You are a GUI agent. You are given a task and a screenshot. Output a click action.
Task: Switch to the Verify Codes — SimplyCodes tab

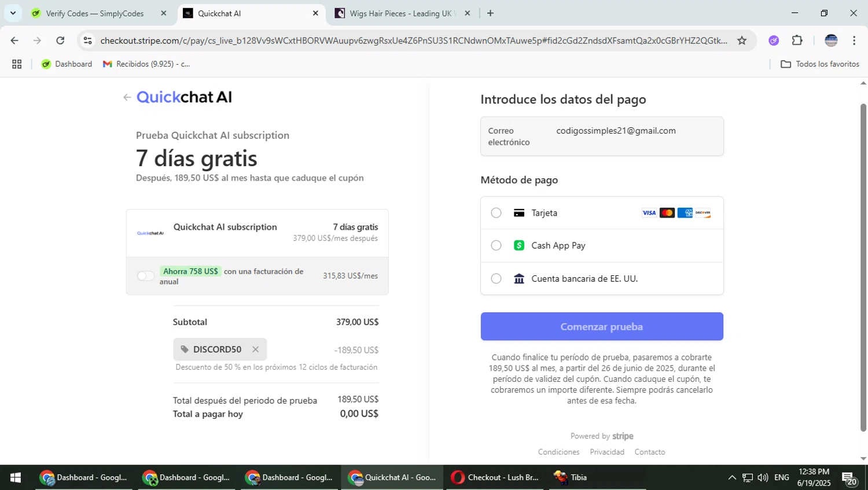pos(95,13)
